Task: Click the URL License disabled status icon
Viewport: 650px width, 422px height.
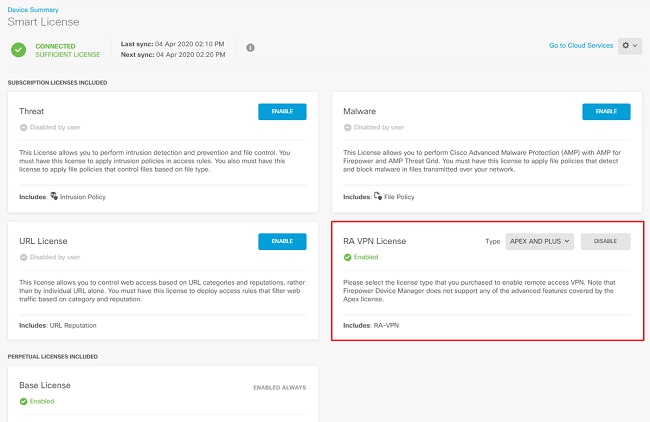Action: [x=23, y=257]
